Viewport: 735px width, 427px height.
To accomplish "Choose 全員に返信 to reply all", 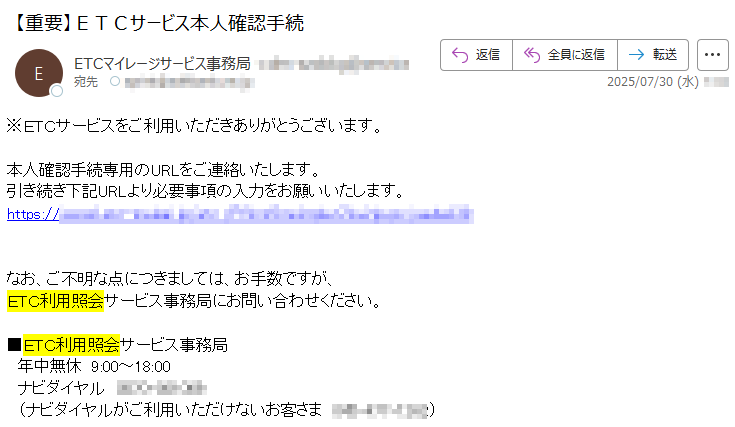I will click(565, 55).
